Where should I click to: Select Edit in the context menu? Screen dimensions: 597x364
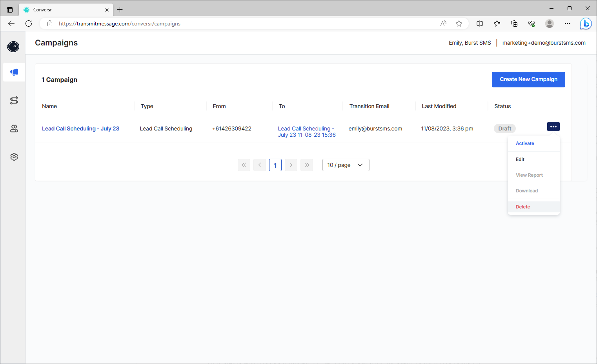[x=533, y=159]
